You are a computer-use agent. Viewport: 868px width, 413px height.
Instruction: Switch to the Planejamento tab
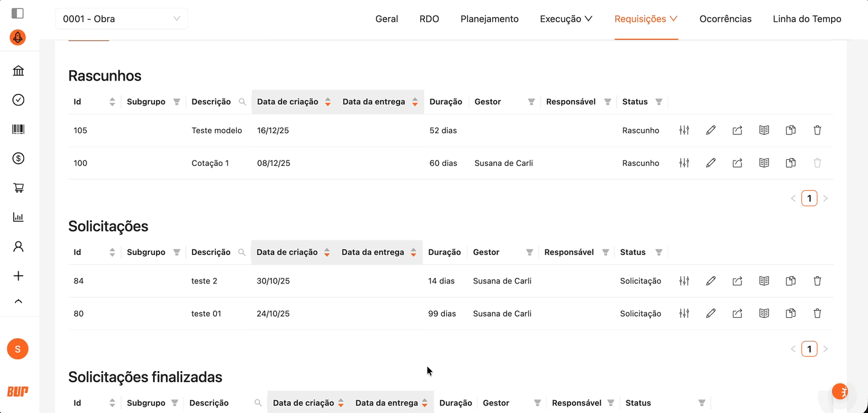[x=489, y=19]
